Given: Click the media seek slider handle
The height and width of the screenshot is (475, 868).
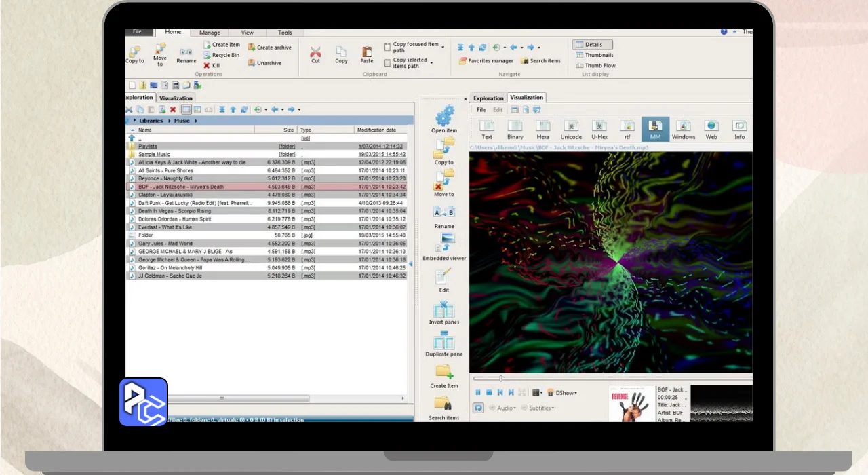Looking at the screenshot, I should click(501, 378).
